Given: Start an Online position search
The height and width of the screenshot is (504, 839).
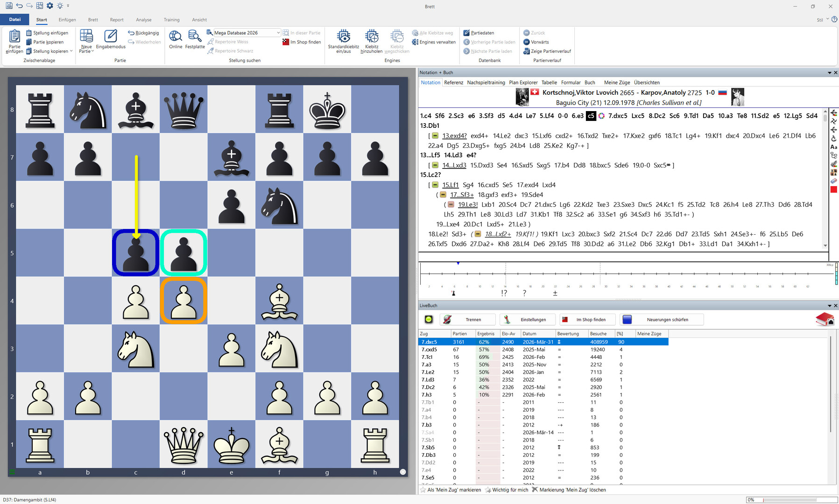Looking at the screenshot, I should tap(176, 39).
